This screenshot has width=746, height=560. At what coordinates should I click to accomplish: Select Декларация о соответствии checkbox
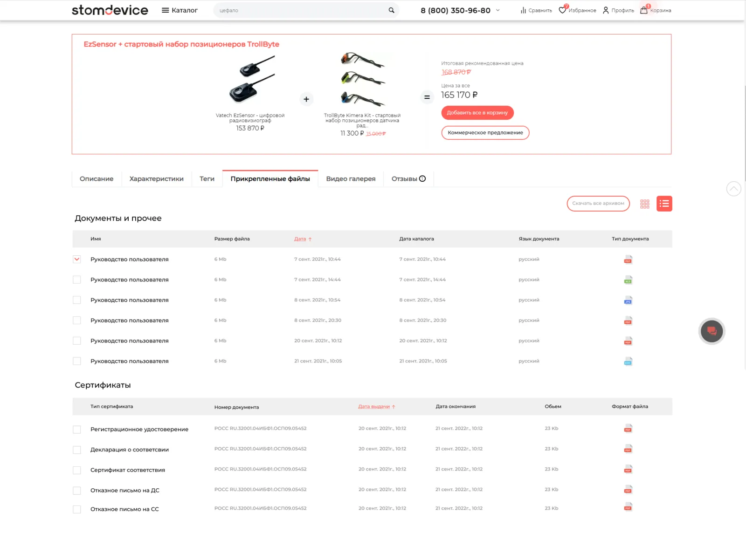point(77,450)
